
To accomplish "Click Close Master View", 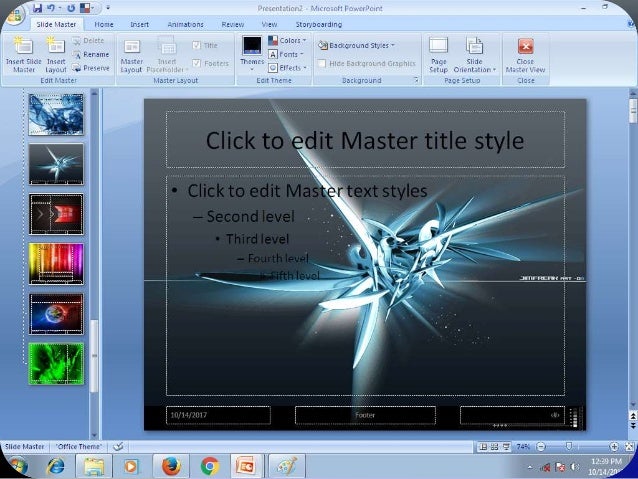I will [525, 55].
